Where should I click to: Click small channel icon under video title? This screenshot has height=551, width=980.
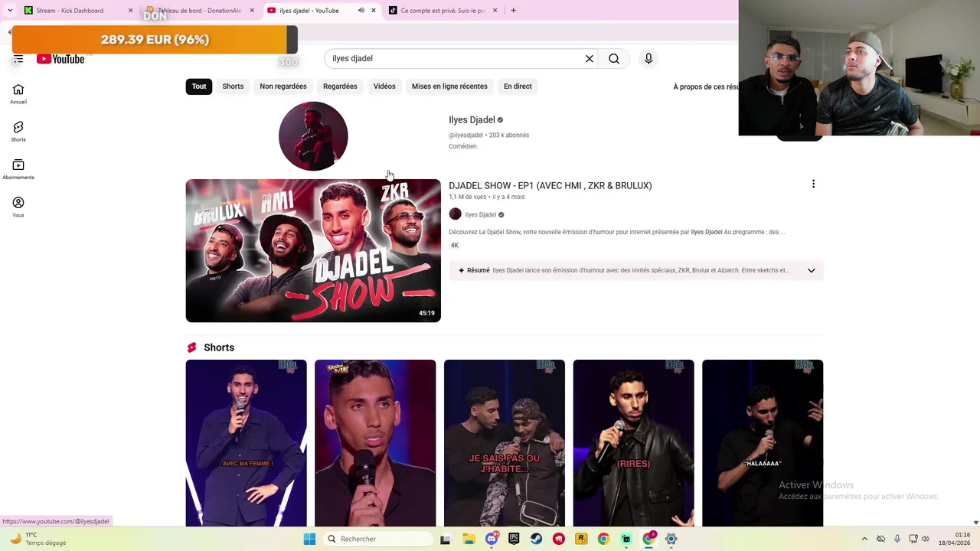[x=455, y=214]
